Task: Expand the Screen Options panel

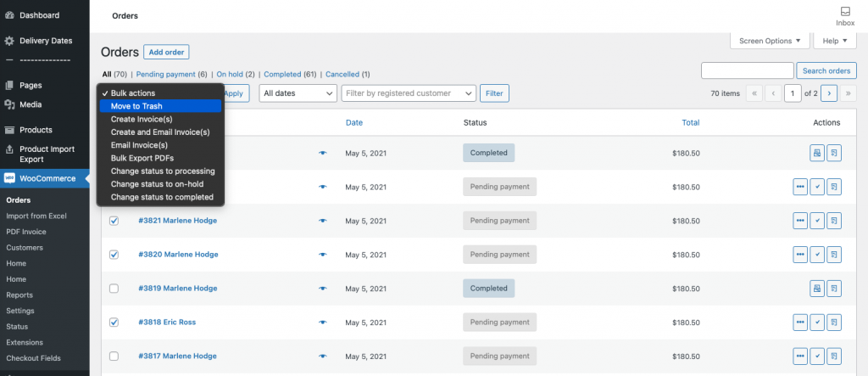Action: pos(770,41)
